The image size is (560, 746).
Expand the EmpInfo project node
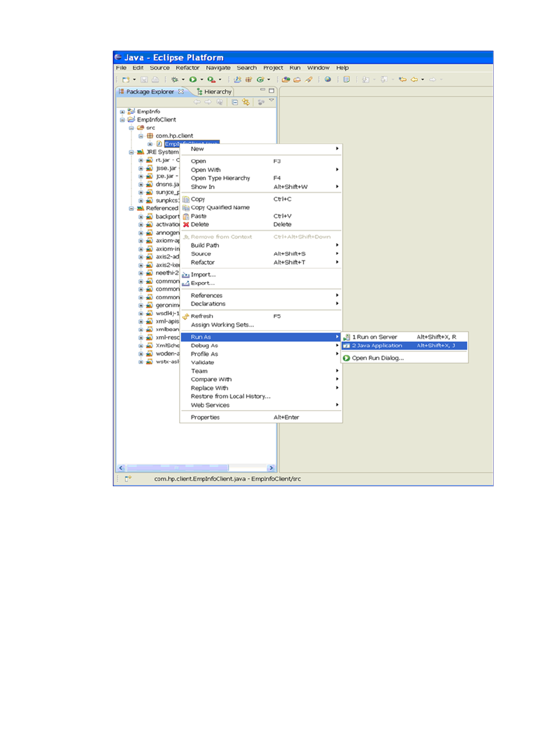[x=122, y=112]
